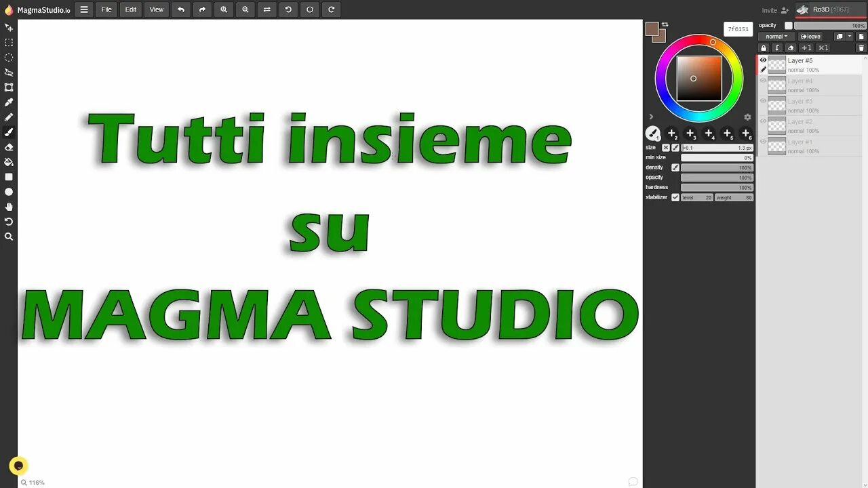Open the Edit menu
This screenshot has width=868, height=488.
[131, 9]
